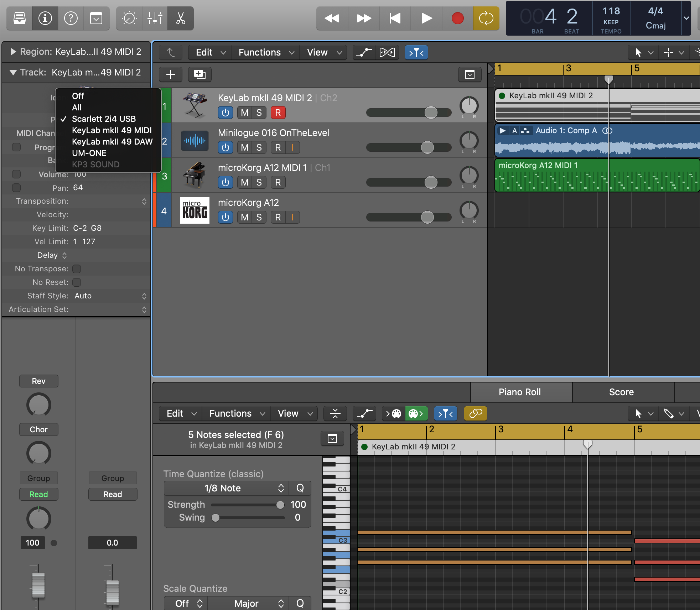Open the Mixer from control bar
Viewport: 700px width, 610px height.
pos(155,18)
